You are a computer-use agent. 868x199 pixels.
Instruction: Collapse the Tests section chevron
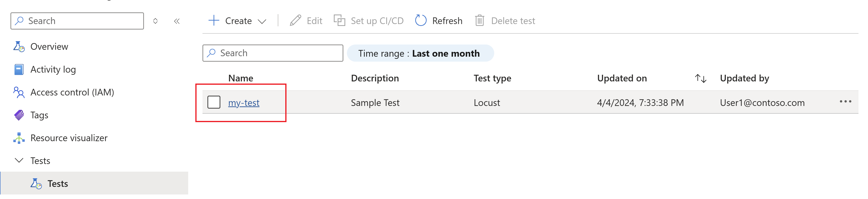coord(19,160)
